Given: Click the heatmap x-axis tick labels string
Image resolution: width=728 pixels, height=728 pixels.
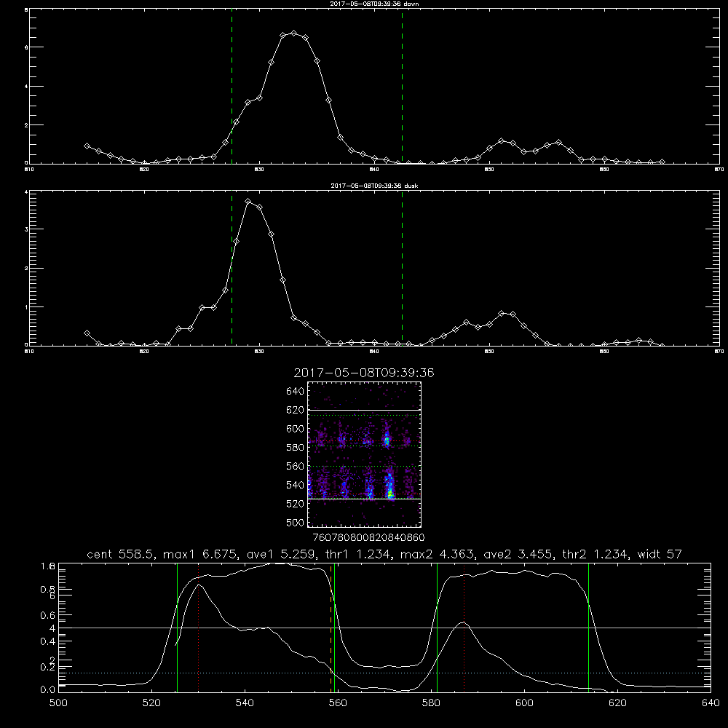Looking at the screenshot, I should click(369, 538).
